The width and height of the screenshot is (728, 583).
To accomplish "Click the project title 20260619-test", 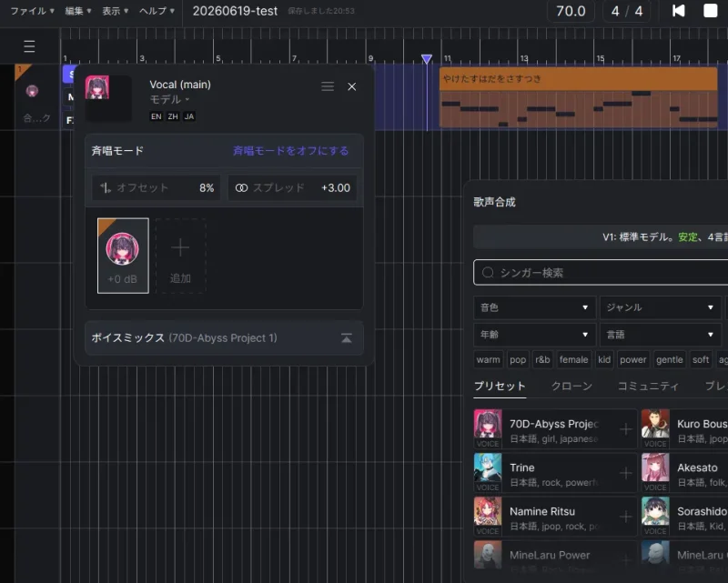I will click(x=235, y=11).
